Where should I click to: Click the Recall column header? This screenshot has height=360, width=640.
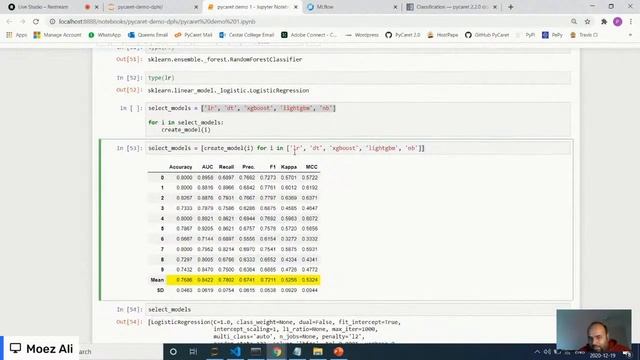(226, 167)
